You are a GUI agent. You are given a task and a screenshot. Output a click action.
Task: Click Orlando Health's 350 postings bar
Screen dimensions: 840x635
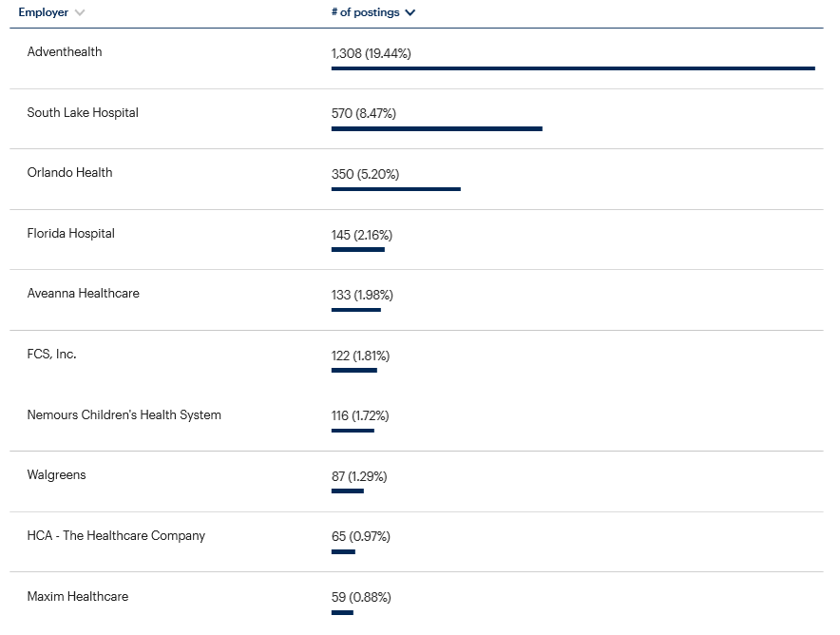tap(395, 189)
